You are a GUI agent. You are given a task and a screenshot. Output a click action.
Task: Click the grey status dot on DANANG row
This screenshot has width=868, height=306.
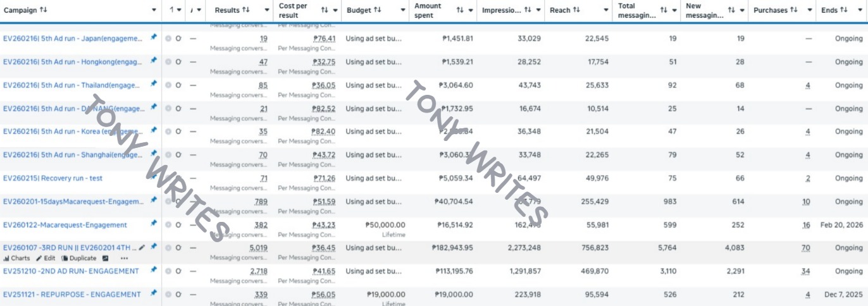click(168, 109)
